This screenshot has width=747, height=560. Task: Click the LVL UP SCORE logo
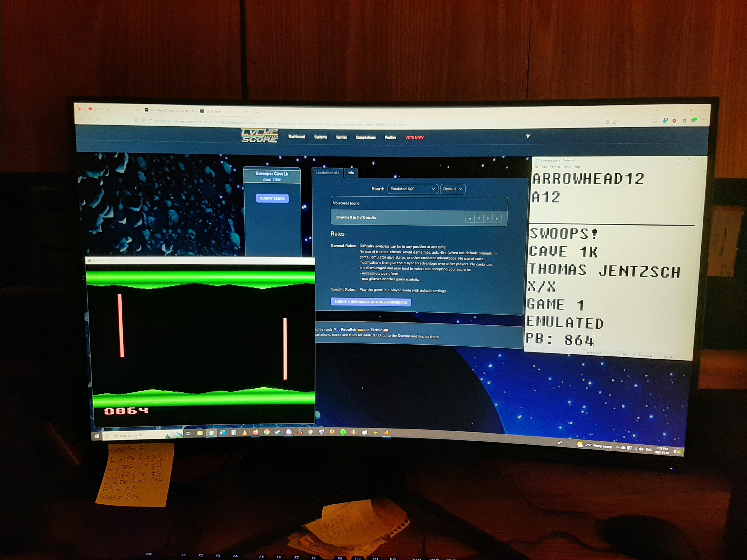pos(259,135)
